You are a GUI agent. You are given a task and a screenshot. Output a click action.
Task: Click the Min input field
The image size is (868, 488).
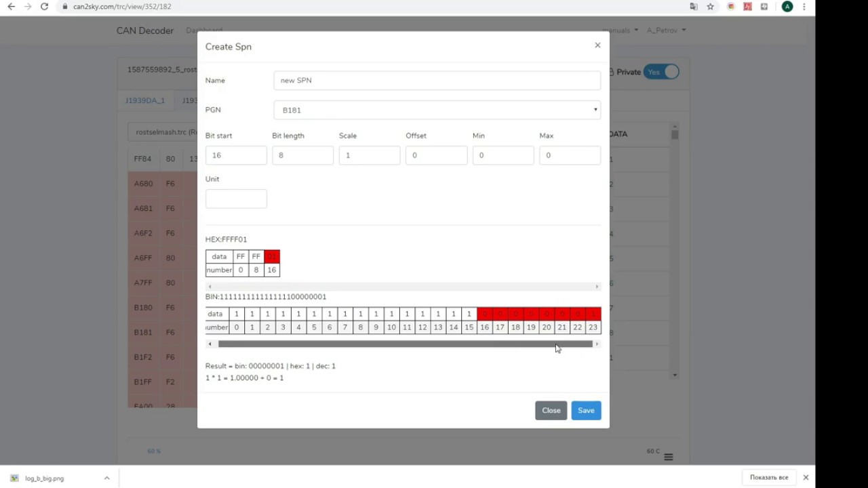coord(503,155)
